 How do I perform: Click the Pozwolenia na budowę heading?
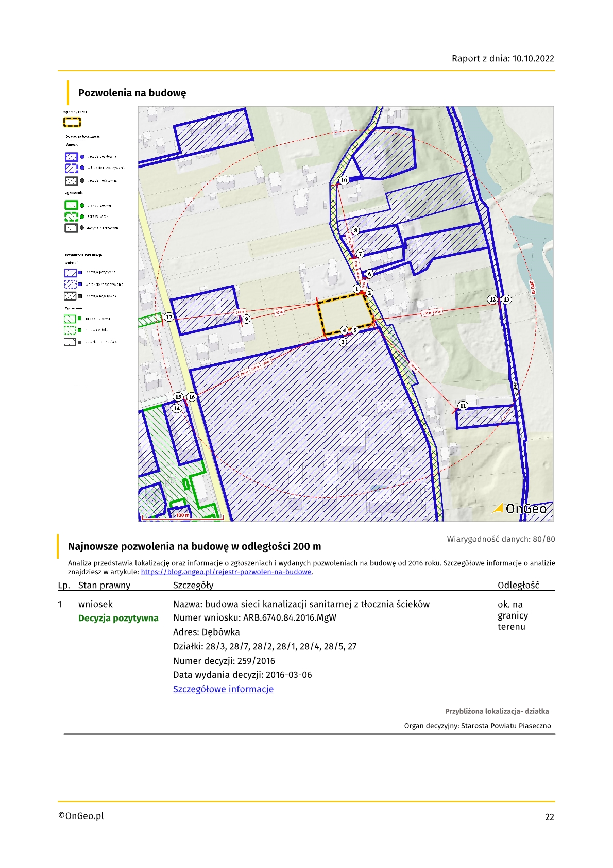pos(132,93)
